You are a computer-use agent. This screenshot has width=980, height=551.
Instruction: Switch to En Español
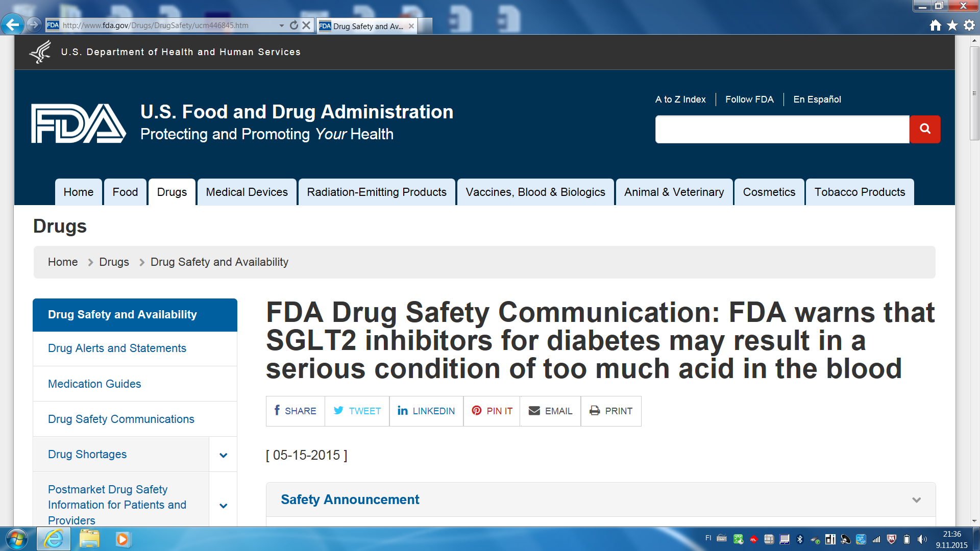pos(817,99)
